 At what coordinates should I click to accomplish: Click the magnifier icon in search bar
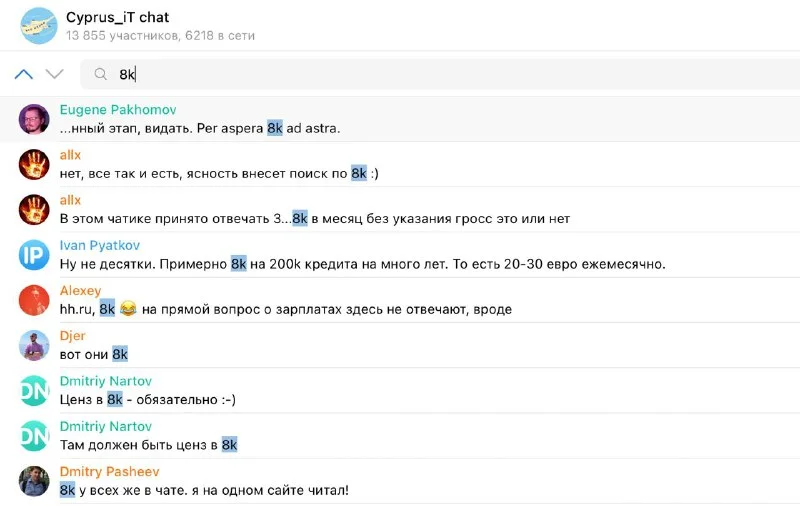click(x=100, y=74)
